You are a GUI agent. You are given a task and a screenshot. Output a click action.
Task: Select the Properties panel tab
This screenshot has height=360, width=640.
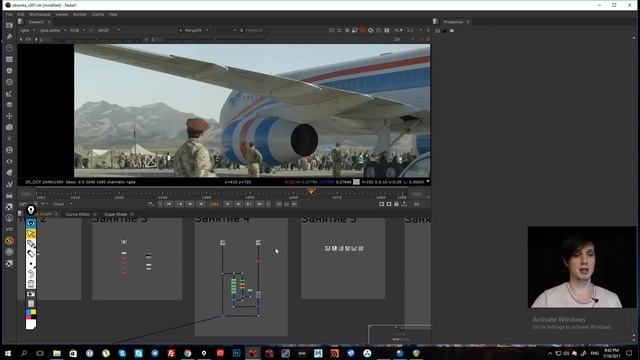click(453, 22)
